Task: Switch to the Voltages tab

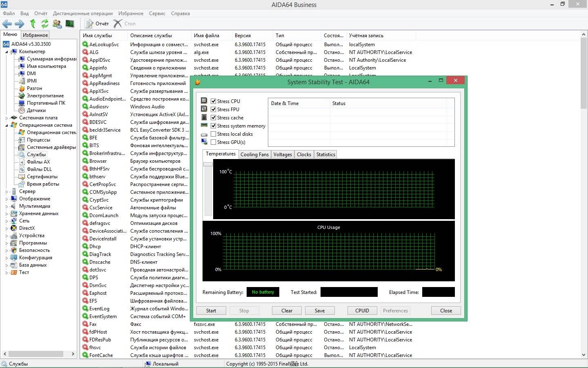Action: point(283,155)
